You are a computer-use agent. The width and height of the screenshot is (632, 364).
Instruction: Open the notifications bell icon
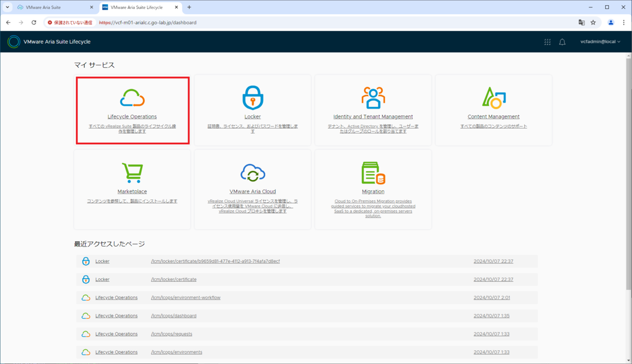pos(562,42)
